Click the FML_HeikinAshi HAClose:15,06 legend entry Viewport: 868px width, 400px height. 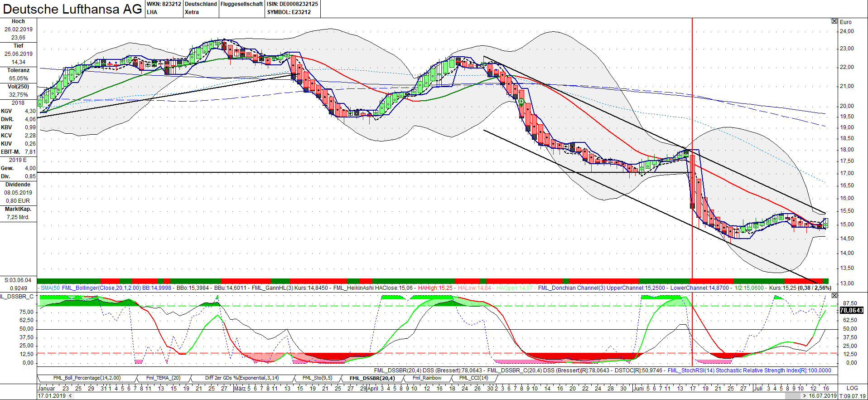pyautogui.click(x=373, y=288)
